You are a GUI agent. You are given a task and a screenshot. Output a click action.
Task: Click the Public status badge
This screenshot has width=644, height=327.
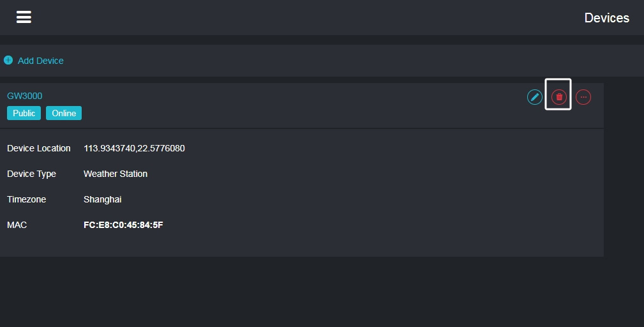click(x=24, y=113)
